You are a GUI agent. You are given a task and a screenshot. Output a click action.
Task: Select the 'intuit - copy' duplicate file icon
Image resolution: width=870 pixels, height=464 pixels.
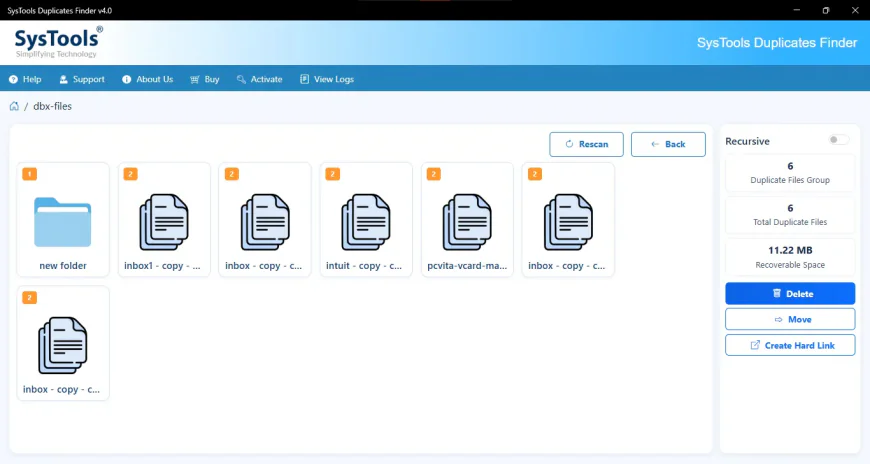click(366, 222)
